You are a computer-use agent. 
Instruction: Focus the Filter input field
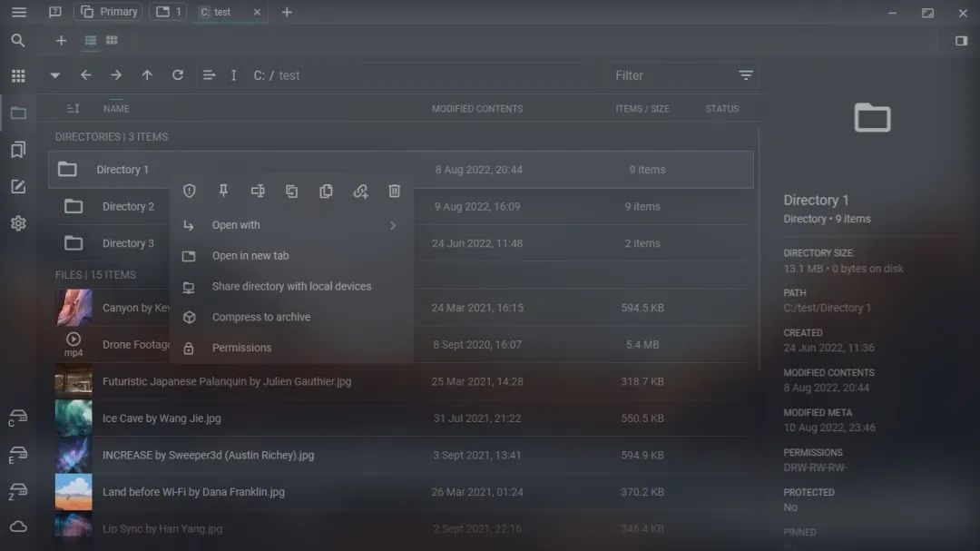pos(671,75)
